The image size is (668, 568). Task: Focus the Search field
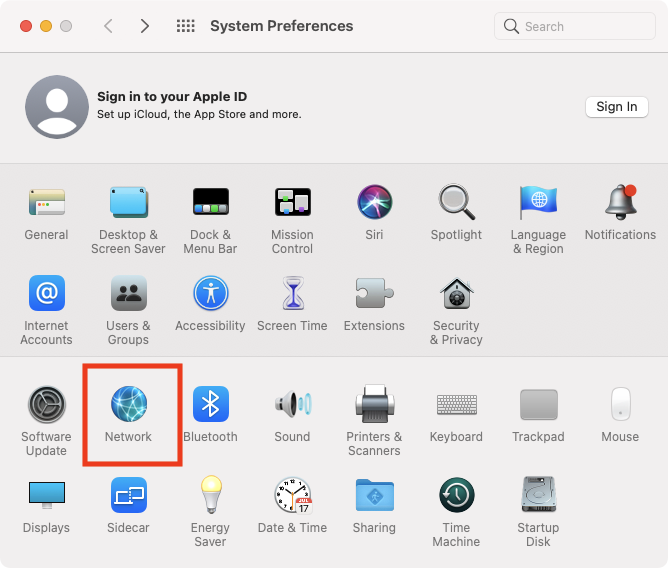click(574, 26)
